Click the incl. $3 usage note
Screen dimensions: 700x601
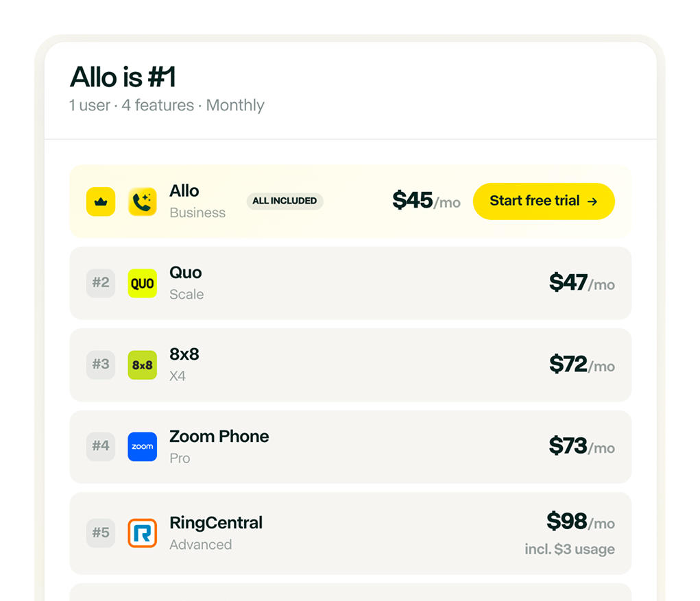pyautogui.click(x=569, y=549)
